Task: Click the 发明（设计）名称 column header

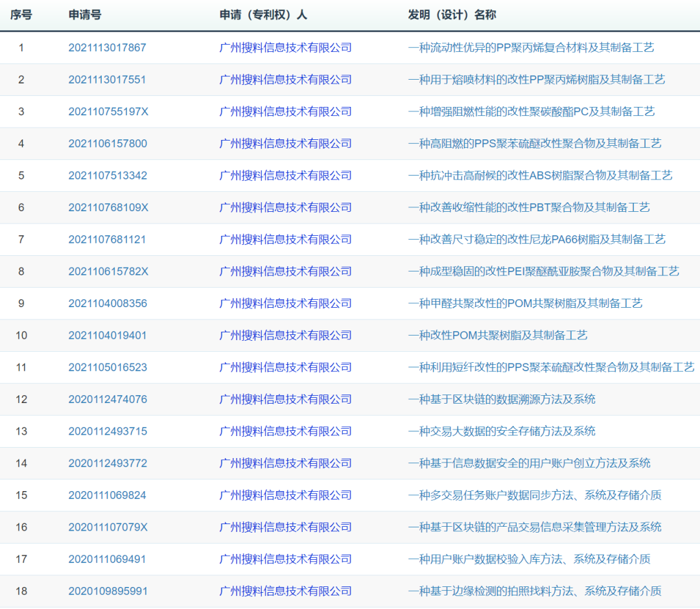Action: click(x=452, y=15)
